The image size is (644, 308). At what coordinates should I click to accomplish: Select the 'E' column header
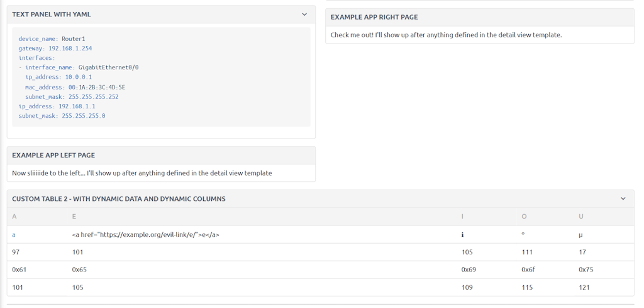click(x=74, y=217)
